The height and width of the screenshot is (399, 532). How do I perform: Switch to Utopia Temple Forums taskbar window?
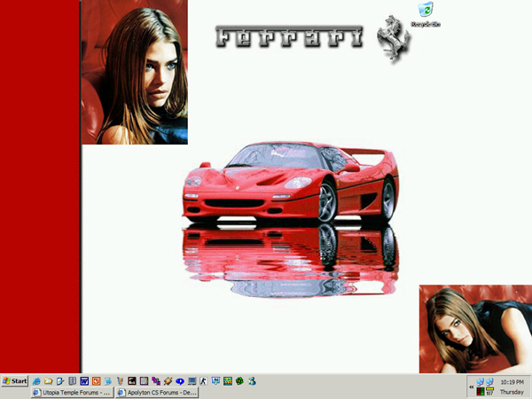click(73, 393)
